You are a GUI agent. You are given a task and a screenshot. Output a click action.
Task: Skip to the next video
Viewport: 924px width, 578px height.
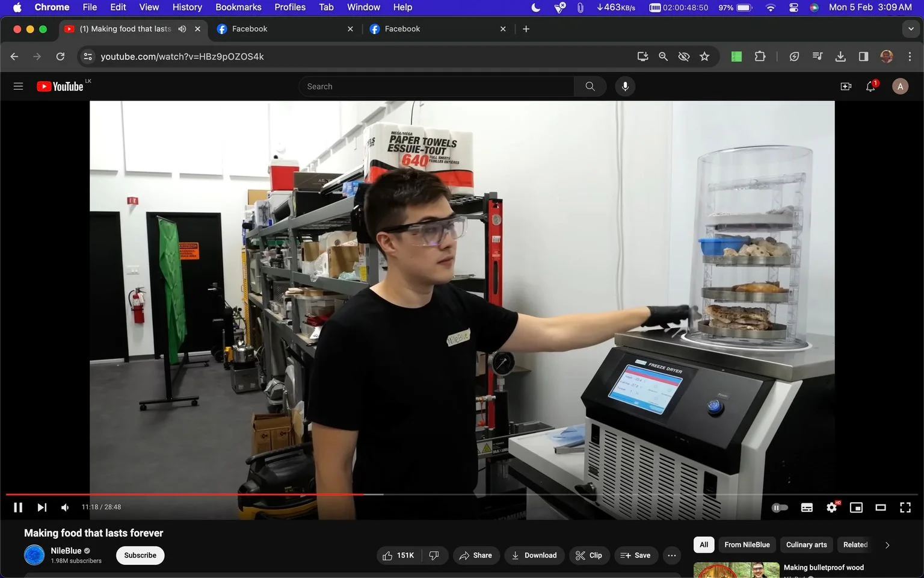42,508
